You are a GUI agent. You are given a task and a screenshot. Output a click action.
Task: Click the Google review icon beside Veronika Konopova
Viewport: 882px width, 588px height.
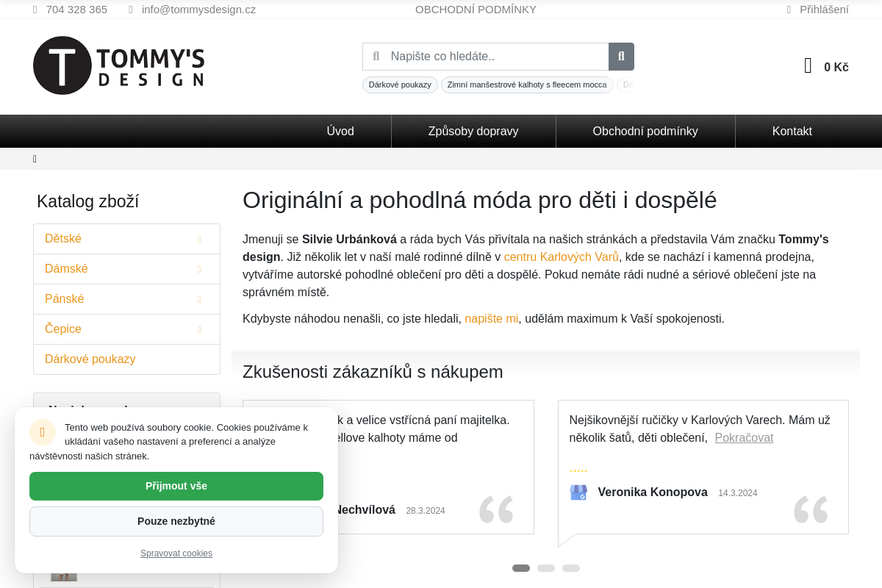(578, 492)
